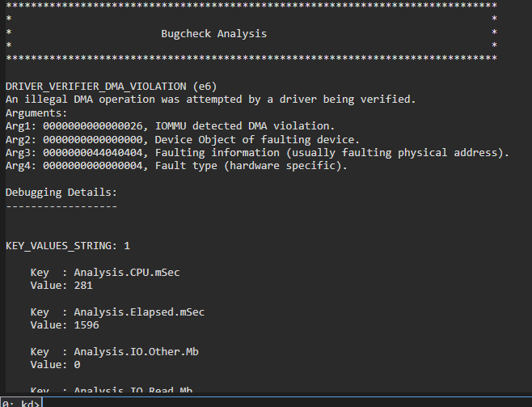The height and width of the screenshot is (407, 532).
Task: Click the Arguments: label
Action: (x=36, y=112)
